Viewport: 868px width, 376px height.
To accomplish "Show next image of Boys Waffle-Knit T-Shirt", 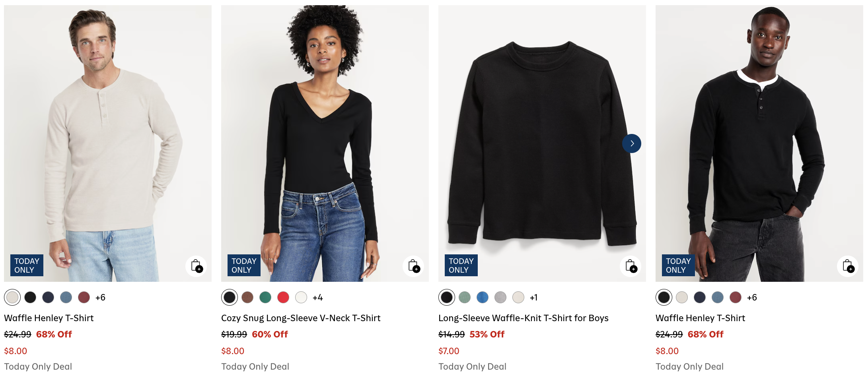I will pos(631,143).
